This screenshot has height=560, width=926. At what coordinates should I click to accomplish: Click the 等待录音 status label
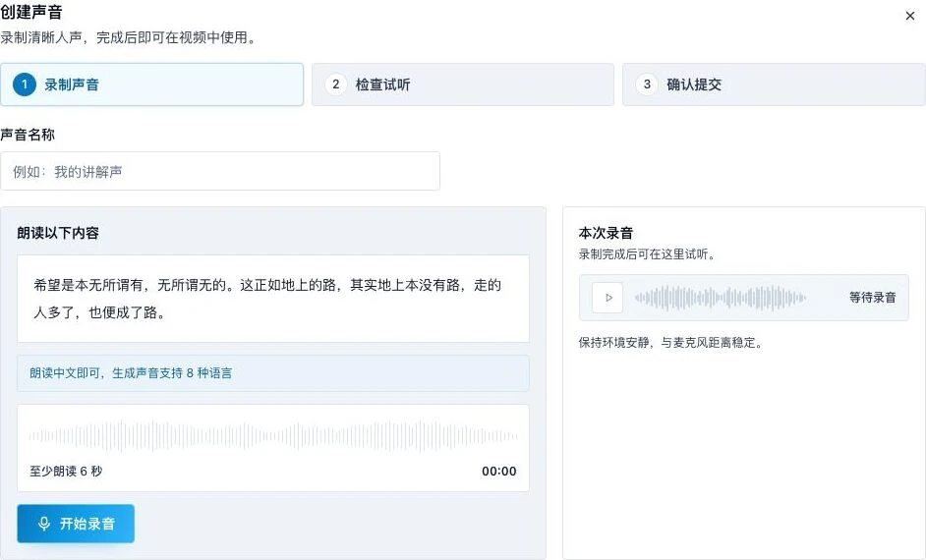click(x=872, y=298)
